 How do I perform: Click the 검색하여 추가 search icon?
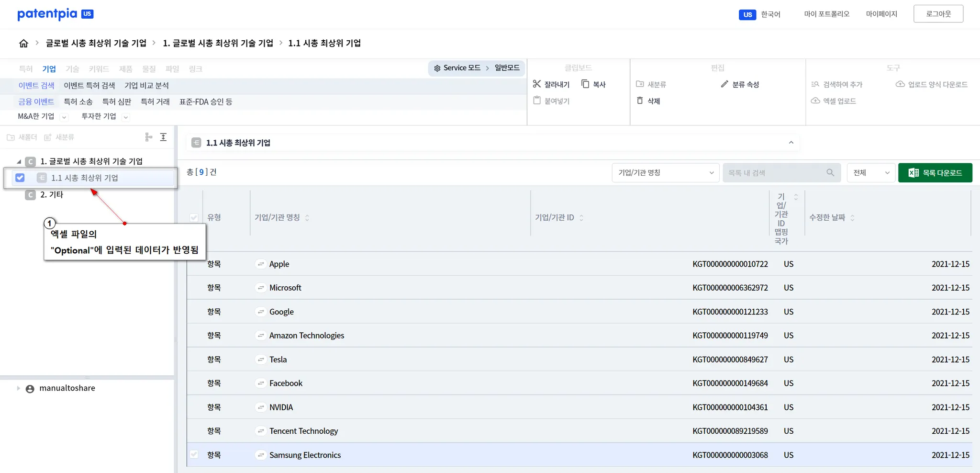(x=815, y=84)
